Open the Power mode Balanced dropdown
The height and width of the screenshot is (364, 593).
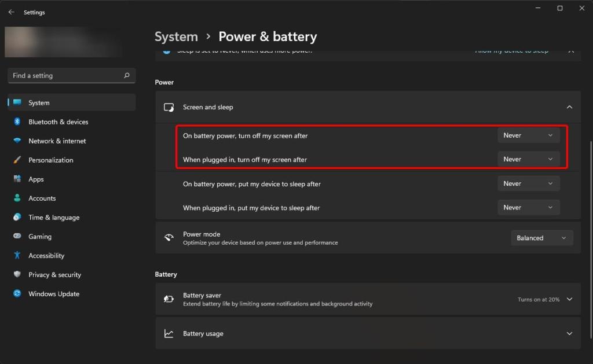point(541,238)
